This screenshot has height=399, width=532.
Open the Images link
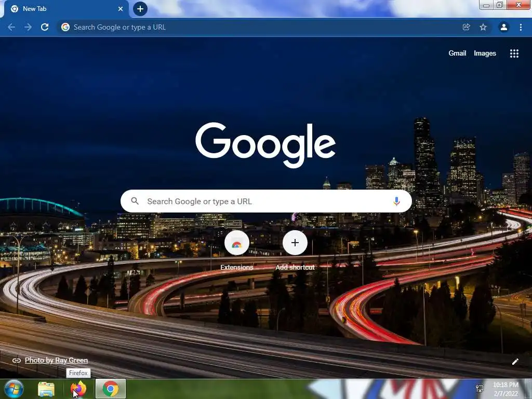485,54
